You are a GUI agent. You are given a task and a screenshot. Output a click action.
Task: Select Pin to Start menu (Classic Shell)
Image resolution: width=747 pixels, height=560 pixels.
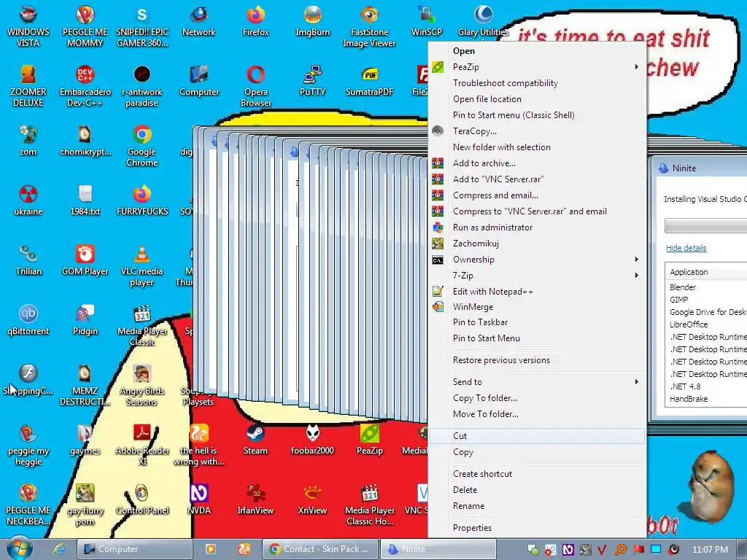pyautogui.click(x=537, y=115)
